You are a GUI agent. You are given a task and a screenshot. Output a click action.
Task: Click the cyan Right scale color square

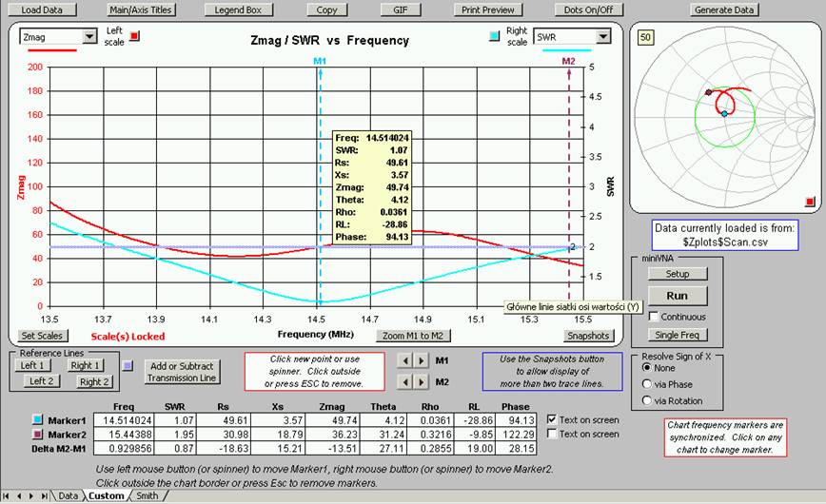coord(492,36)
